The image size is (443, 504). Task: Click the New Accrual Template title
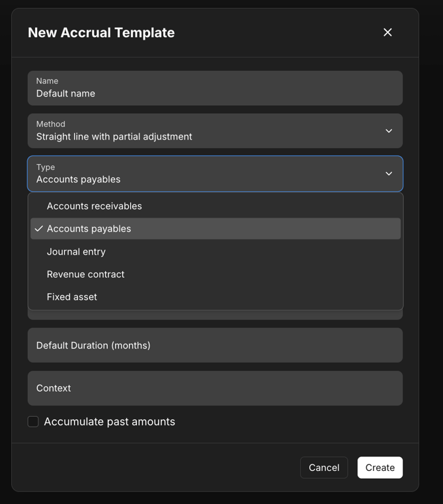[x=101, y=32]
